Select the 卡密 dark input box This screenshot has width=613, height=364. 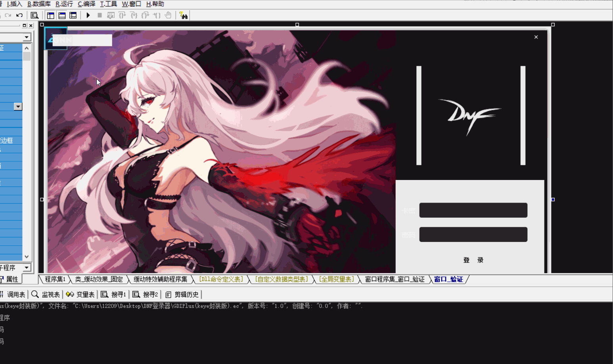click(473, 210)
